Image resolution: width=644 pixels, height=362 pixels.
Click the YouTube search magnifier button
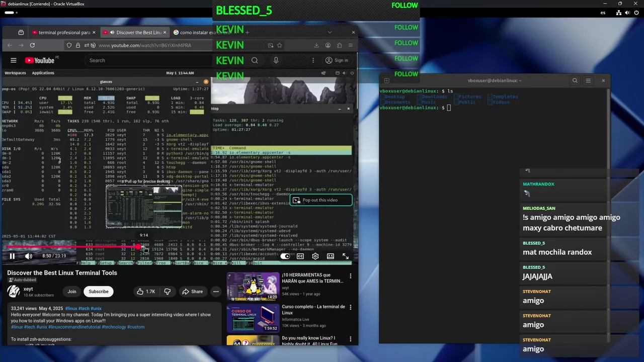(255, 60)
